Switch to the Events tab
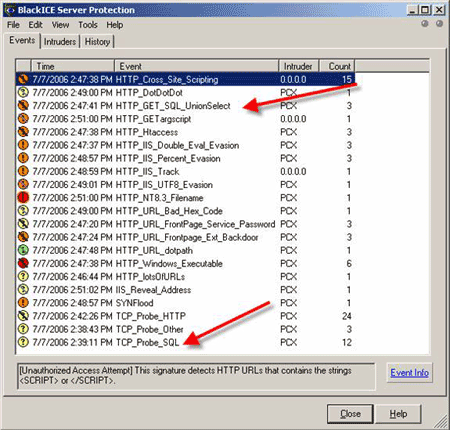The width and height of the screenshot is (450, 430). [22, 41]
